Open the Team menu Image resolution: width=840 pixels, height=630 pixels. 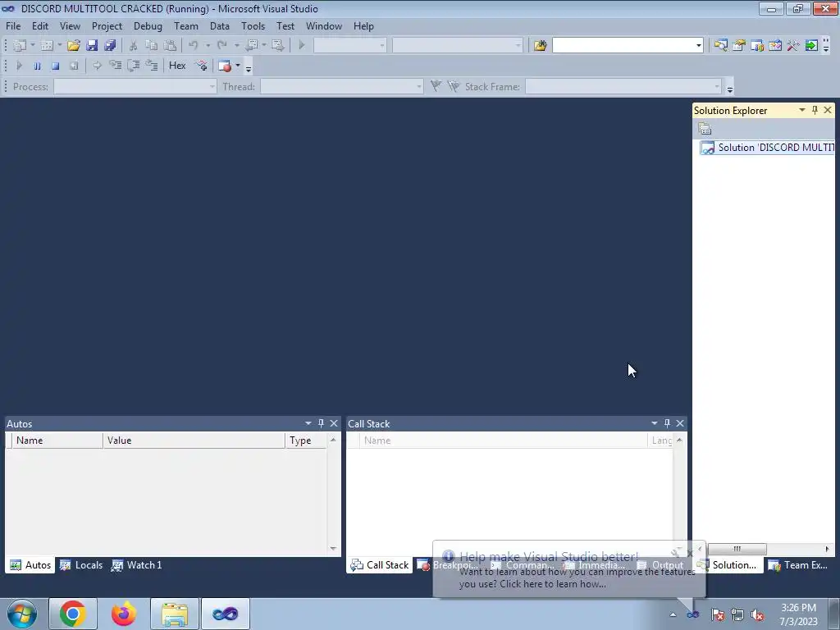pyautogui.click(x=186, y=25)
